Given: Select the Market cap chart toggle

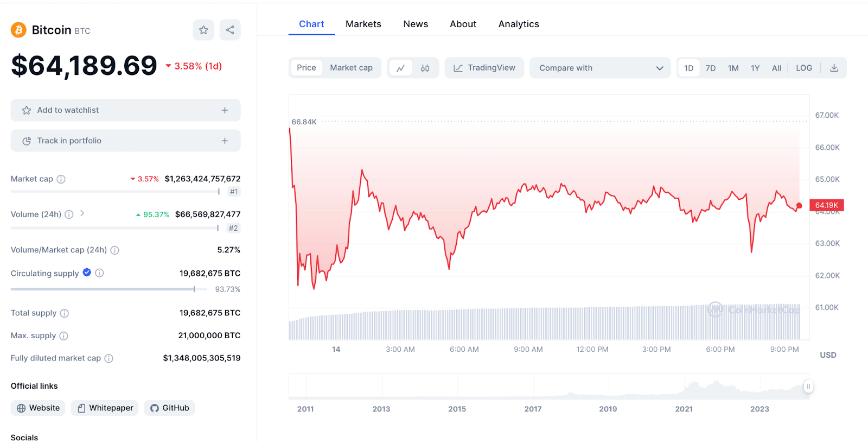Looking at the screenshot, I should pyautogui.click(x=351, y=68).
